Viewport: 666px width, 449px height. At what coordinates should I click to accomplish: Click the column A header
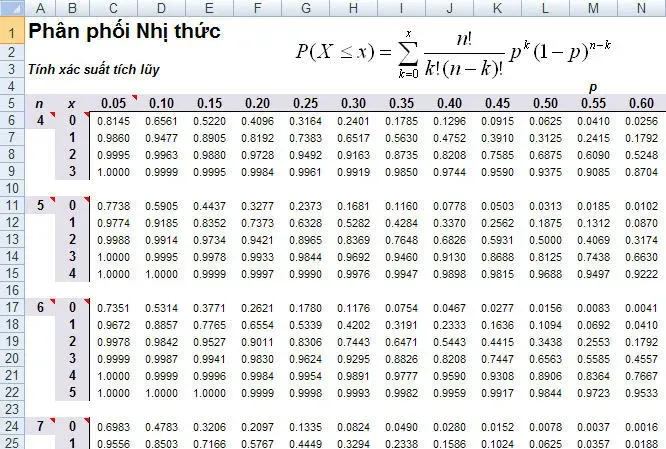pyautogui.click(x=39, y=8)
